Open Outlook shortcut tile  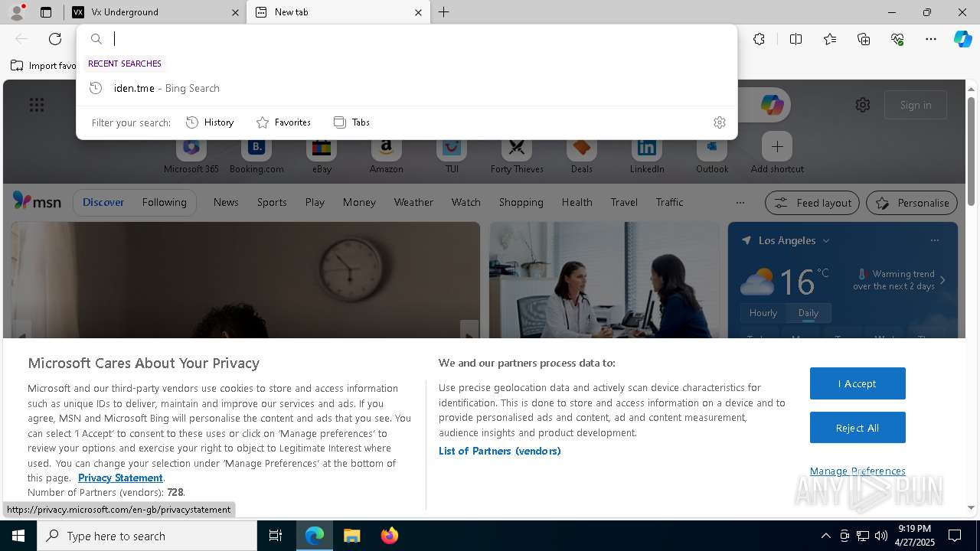point(712,155)
